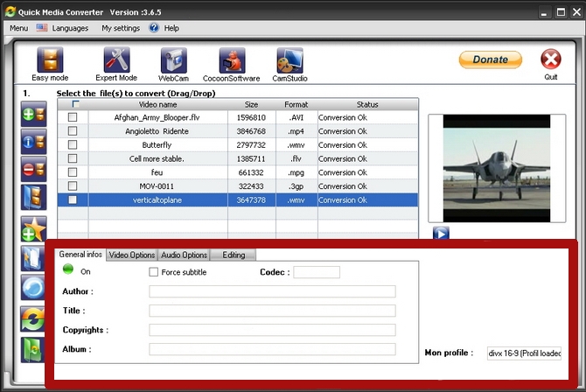Click the Album text field
Image resolution: width=586 pixels, height=392 pixels.
point(272,349)
